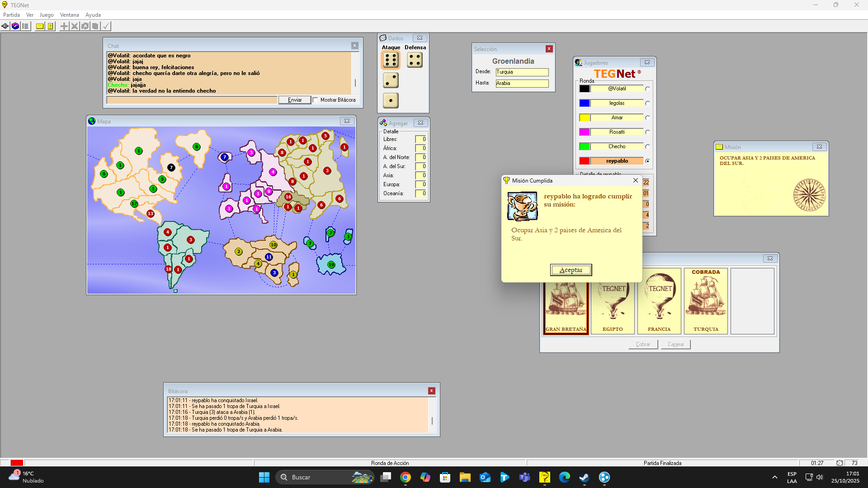Open the Juego menu
The width and height of the screenshot is (868, 488).
click(x=46, y=15)
